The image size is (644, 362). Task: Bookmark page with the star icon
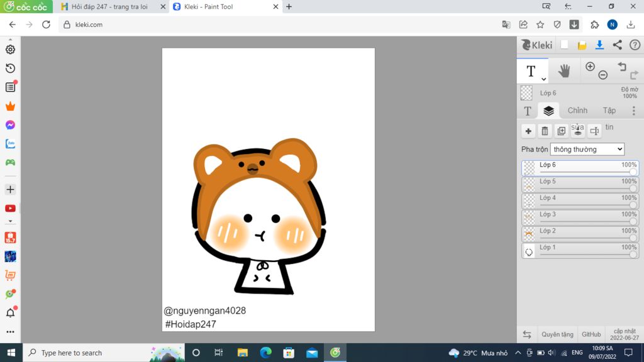pyautogui.click(x=540, y=25)
